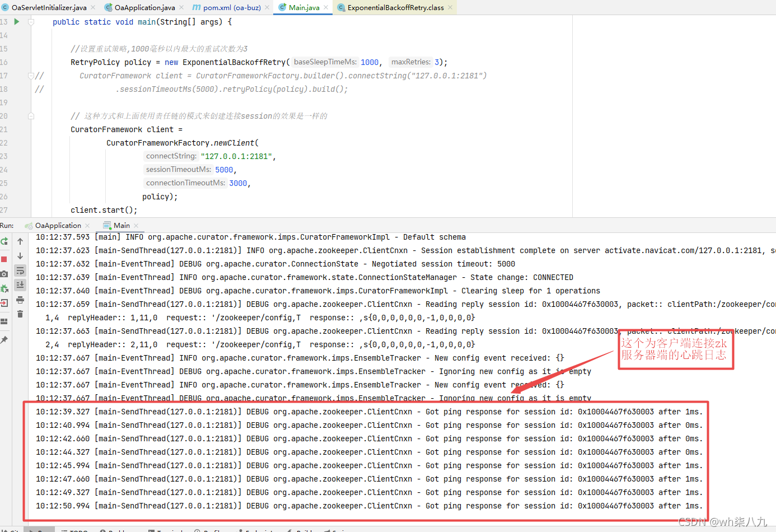Click log line 'Negotiated session timeout: 5000'
Image resolution: width=776 pixels, height=532 pixels.
[x=275, y=264]
